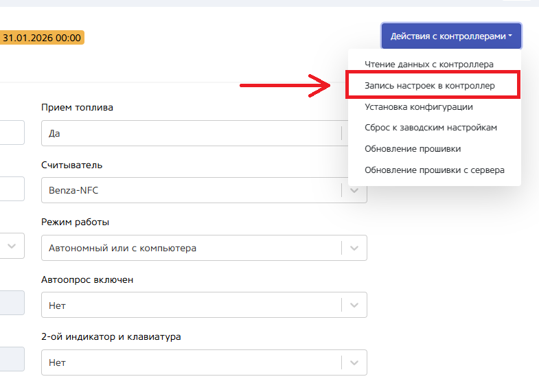Click the cut-off input left of Прием топлива
Image resolution: width=539 pixels, height=392 pixels.
pyautogui.click(x=12, y=133)
